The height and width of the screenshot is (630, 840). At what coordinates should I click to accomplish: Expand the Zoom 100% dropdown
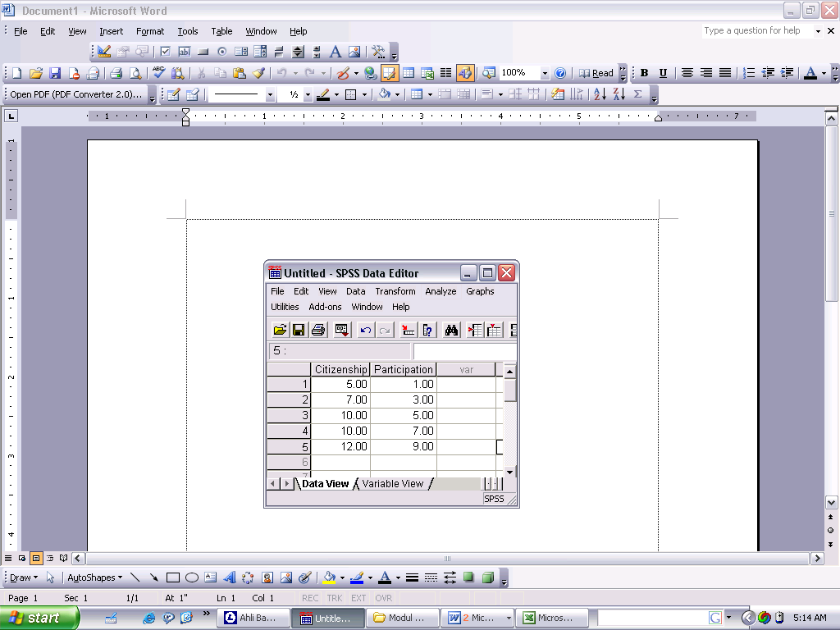tap(545, 73)
